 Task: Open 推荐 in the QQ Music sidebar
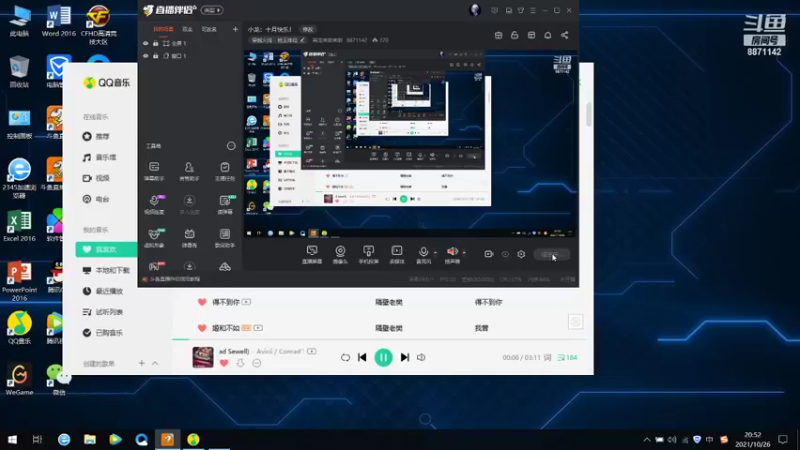click(x=105, y=136)
